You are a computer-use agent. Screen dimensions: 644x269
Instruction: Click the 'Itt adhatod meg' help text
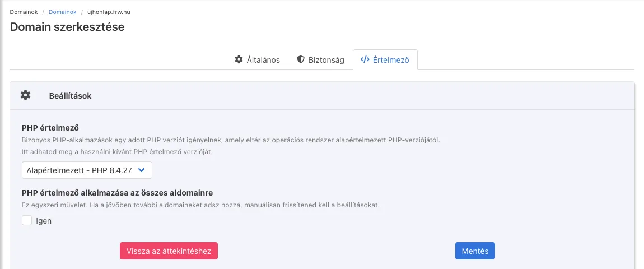coord(117,152)
